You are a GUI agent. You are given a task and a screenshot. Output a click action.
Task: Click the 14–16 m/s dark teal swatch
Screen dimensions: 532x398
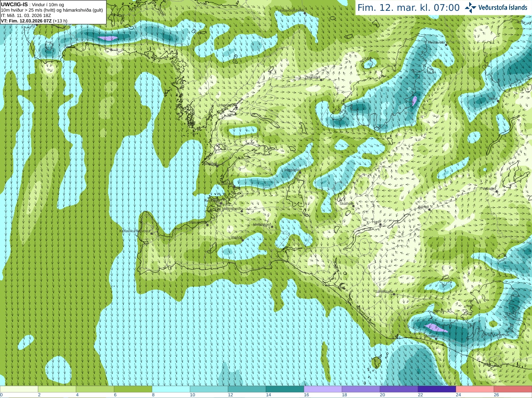point(285,389)
